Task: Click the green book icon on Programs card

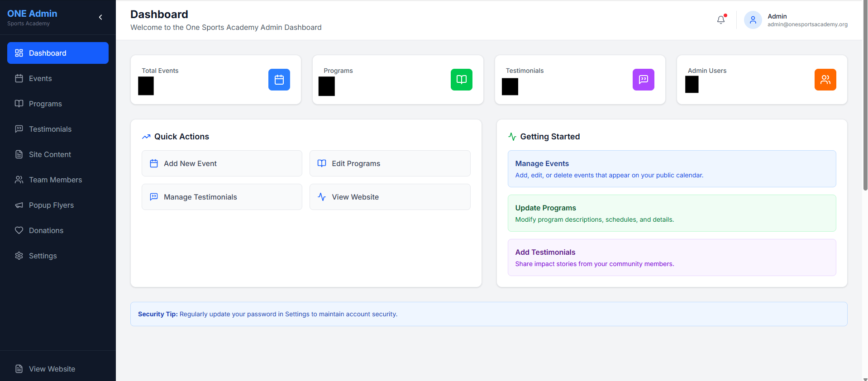Action: click(461, 80)
